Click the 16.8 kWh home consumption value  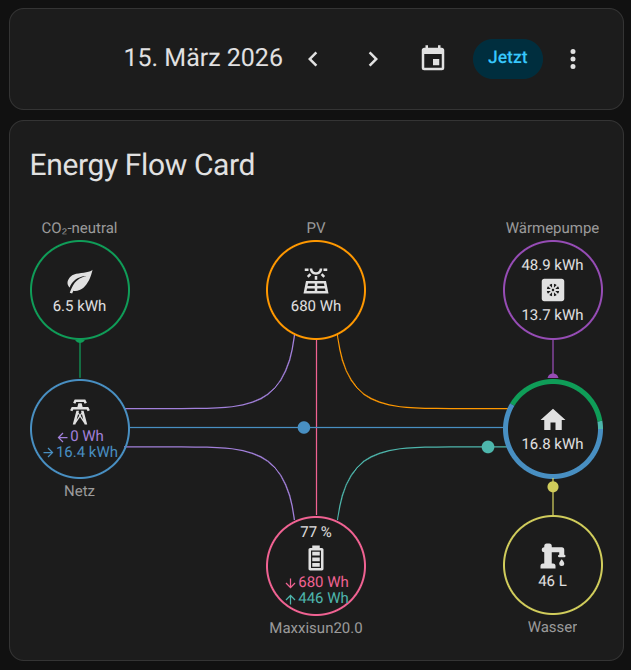(x=553, y=444)
